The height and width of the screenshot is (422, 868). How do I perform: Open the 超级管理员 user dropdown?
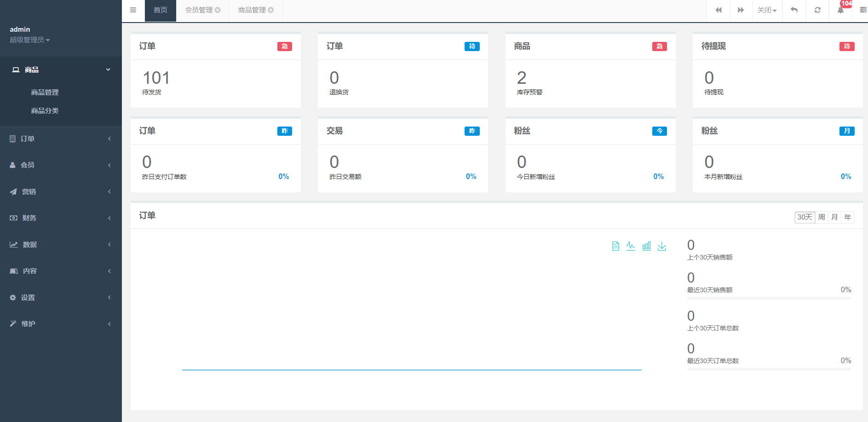pos(29,40)
